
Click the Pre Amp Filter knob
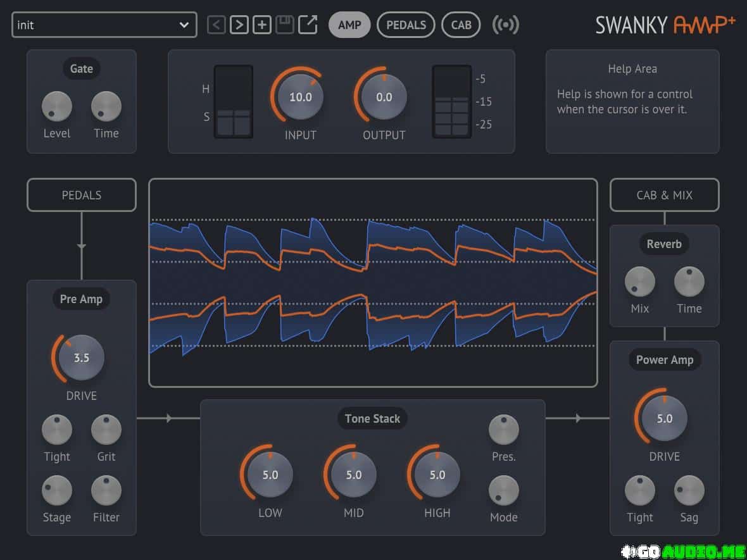click(x=106, y=490)
